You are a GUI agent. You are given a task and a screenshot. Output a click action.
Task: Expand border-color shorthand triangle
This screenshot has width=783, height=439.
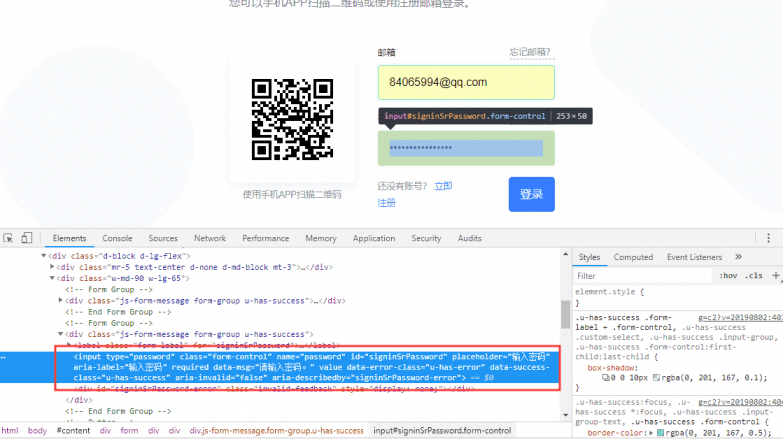(x=651, y=433)
